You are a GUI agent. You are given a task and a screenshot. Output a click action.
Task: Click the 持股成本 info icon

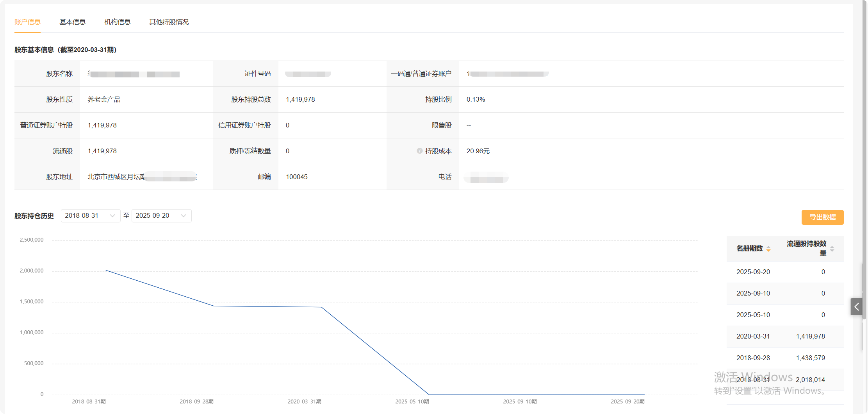(x=420, y=151)
